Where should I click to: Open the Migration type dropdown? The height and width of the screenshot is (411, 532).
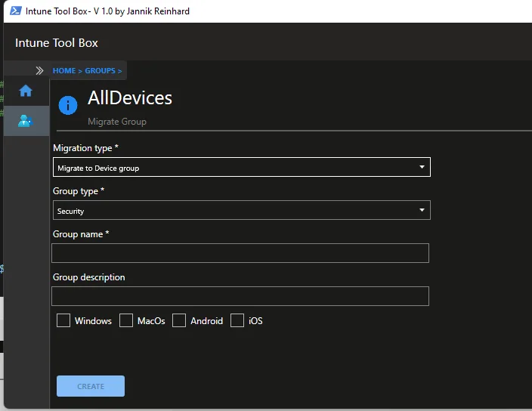tap(242, 167)
